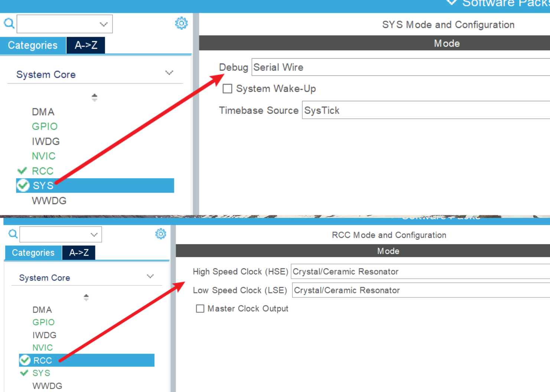Select DMA in the lower System Core list
Viewport: 550px width, 392px height.
click(x=42, y=310)
